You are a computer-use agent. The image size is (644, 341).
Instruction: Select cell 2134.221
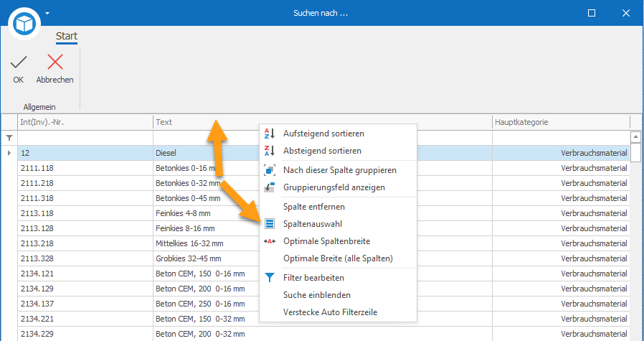(85, 319)
